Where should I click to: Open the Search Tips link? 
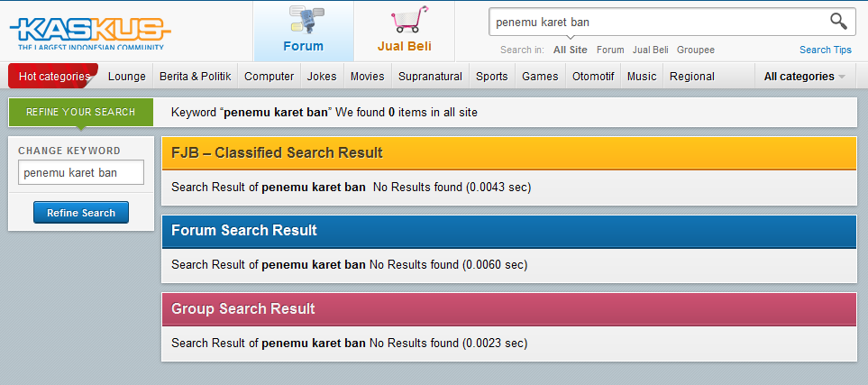click(x=826, y=50)
